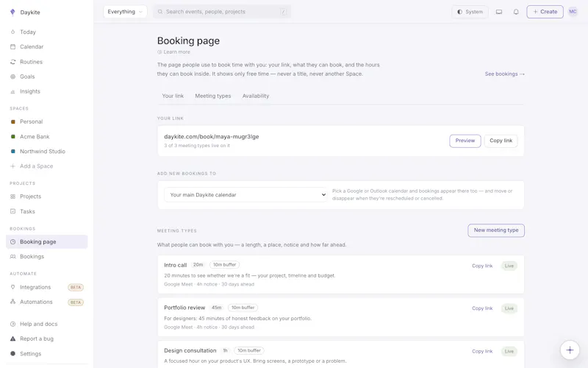
Task: Open the Your main Daykite calendar dropdown
Action: 245,195
